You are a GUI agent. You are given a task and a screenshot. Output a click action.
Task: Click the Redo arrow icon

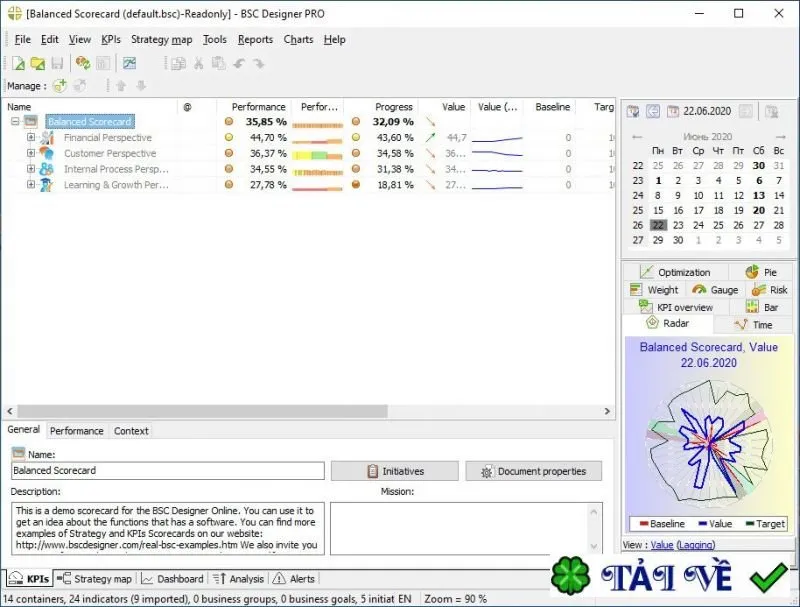[259, 63]
